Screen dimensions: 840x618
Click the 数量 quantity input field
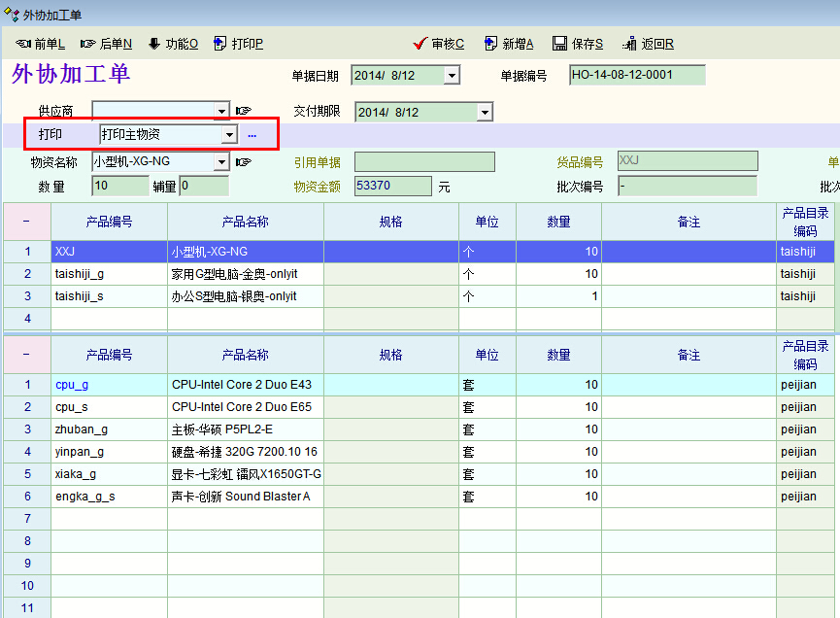[119, 186]
